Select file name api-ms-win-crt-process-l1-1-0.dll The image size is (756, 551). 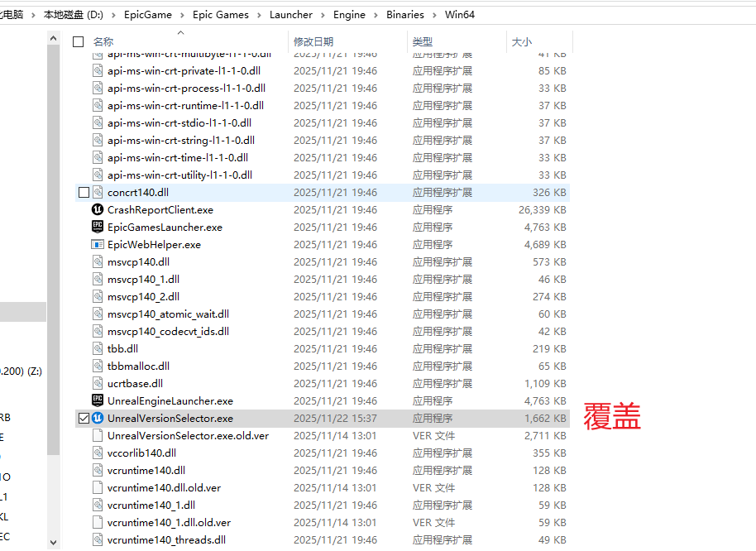pyautogui.click(x=187, y=89)
